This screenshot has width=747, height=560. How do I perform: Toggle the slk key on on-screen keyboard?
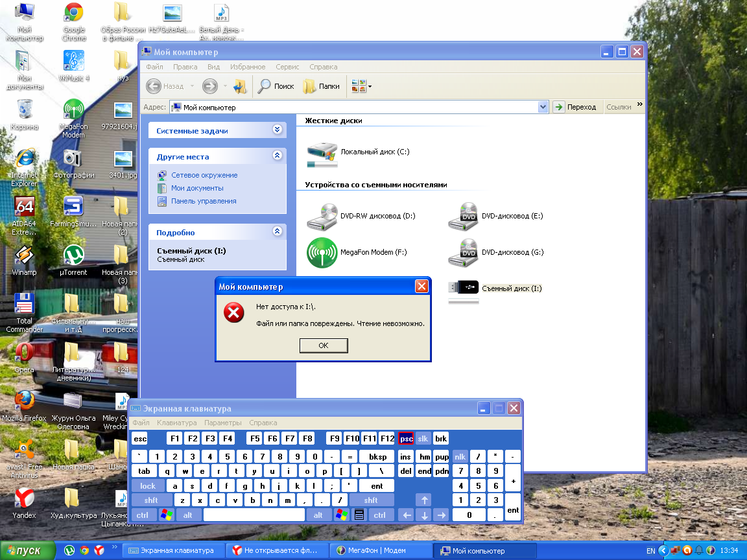pos(423,439)
